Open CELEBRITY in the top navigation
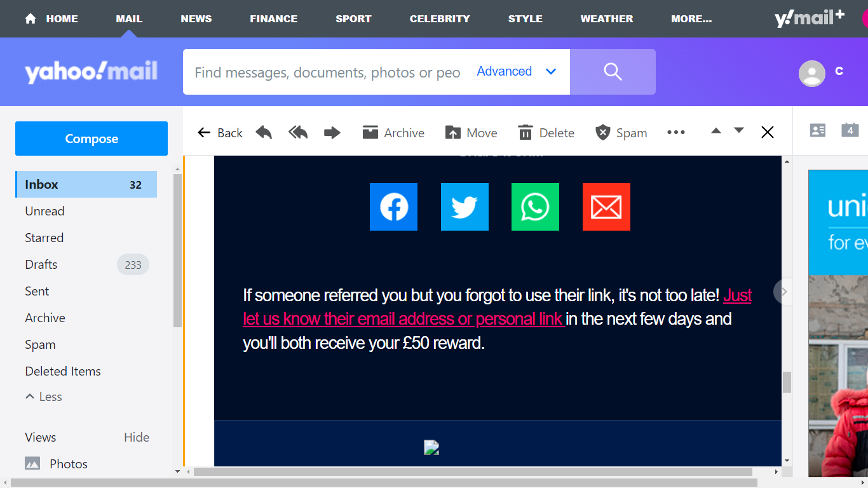The height and width of the screenshot is (488, 868). 440,18
